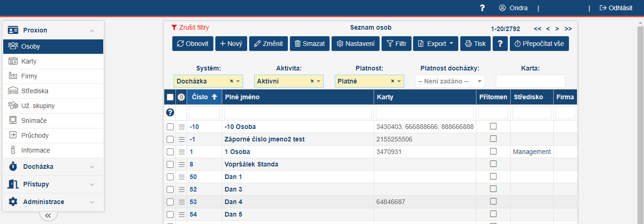Open Karty in the sidebar menu

(x=29, y=61)
